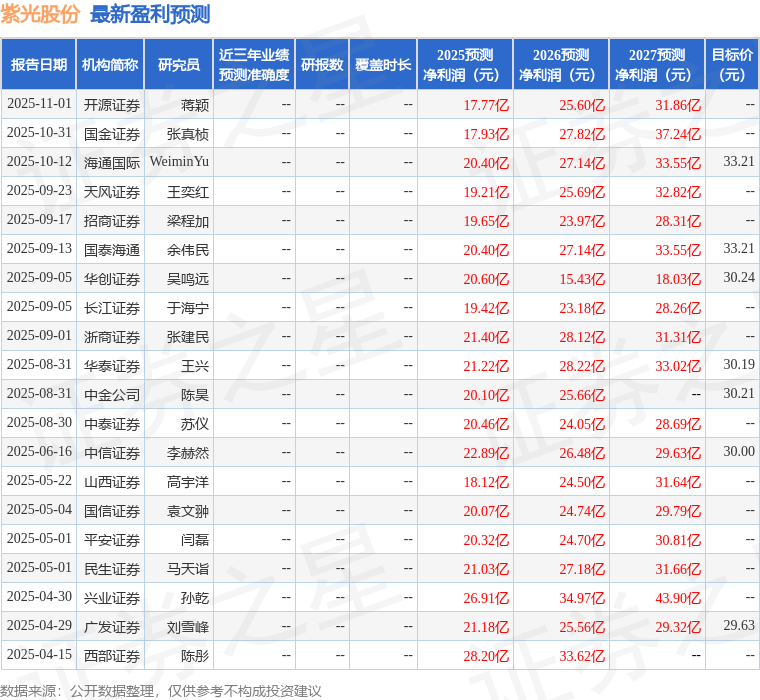Click the 研报数 column header
The image size is (760, 700).
(322, 65)
